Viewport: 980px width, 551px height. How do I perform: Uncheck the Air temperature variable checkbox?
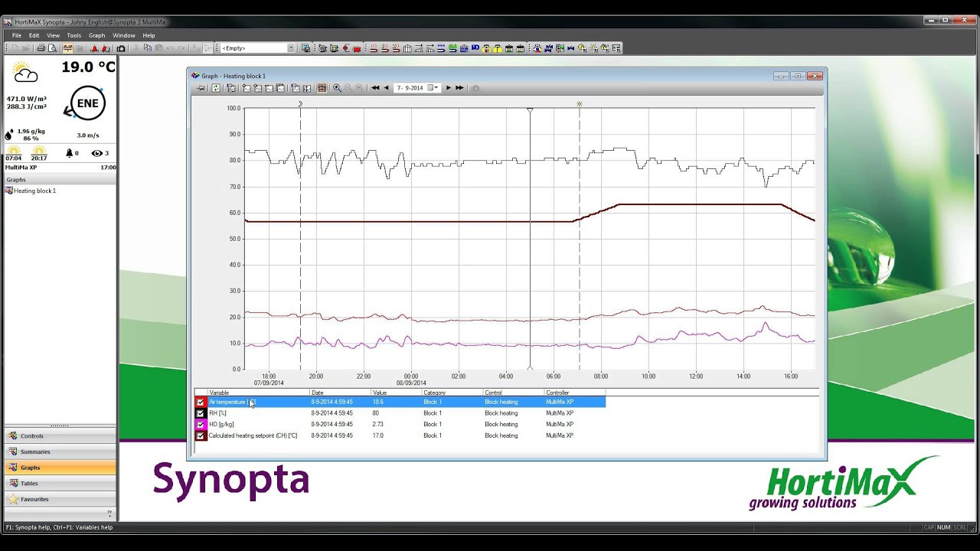coord(201,402)
